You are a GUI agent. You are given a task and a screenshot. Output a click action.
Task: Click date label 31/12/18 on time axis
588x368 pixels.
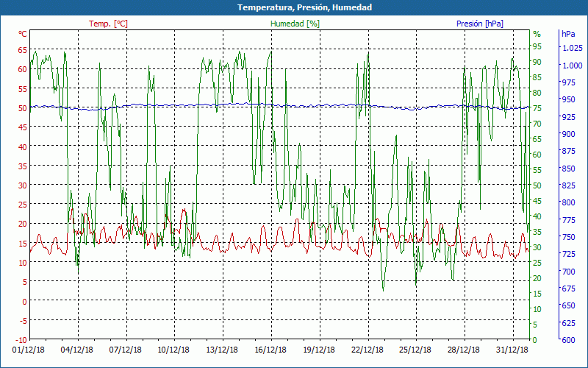click(x=512, y=350)
